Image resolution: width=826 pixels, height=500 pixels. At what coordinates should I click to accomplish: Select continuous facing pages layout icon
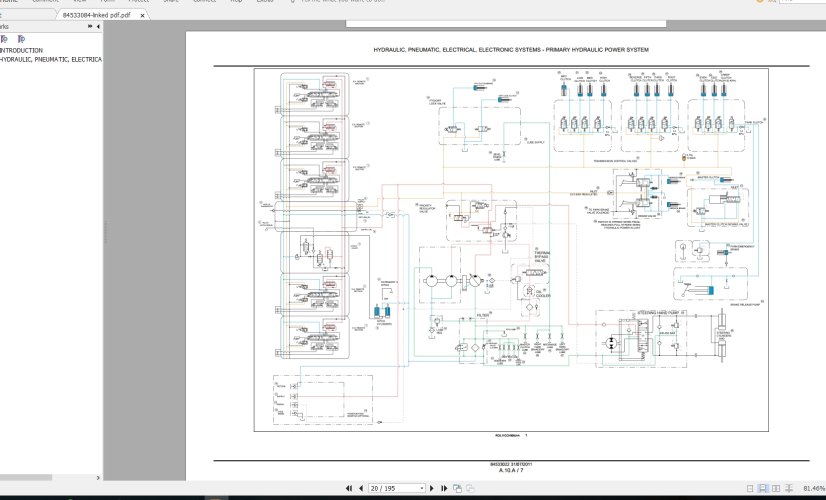pos(790,489)
